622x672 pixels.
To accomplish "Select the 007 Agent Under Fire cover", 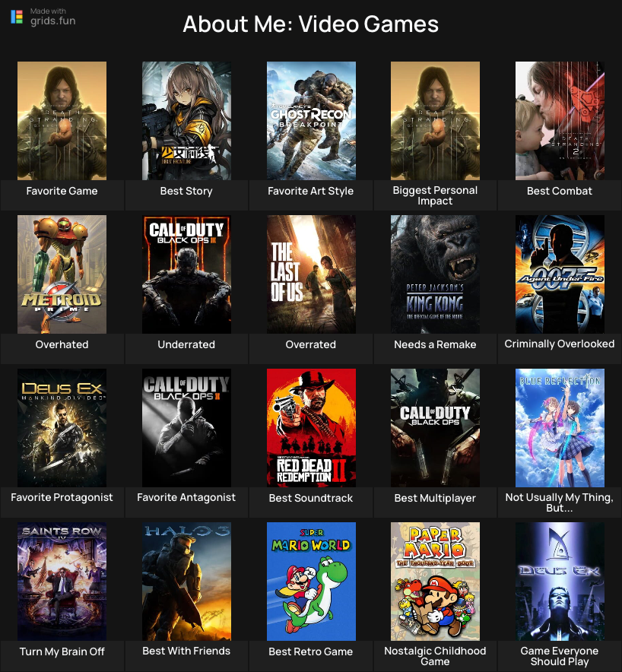I will coord(560,274).
